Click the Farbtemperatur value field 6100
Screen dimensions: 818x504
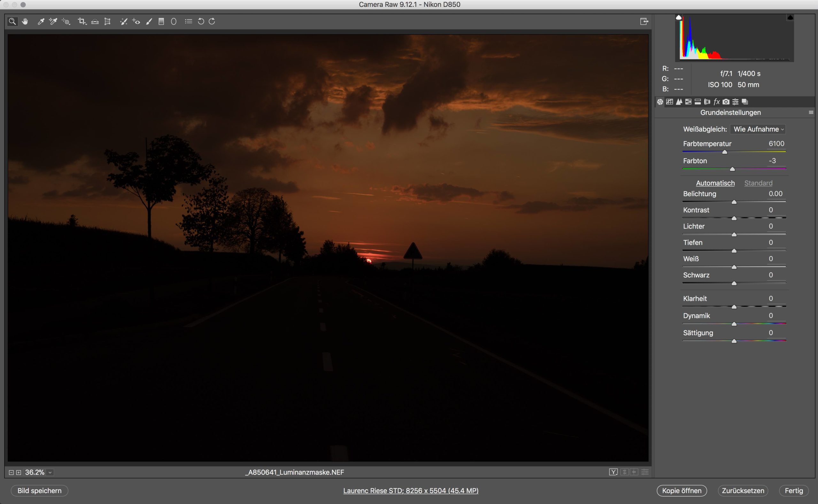tap(776, 144)
